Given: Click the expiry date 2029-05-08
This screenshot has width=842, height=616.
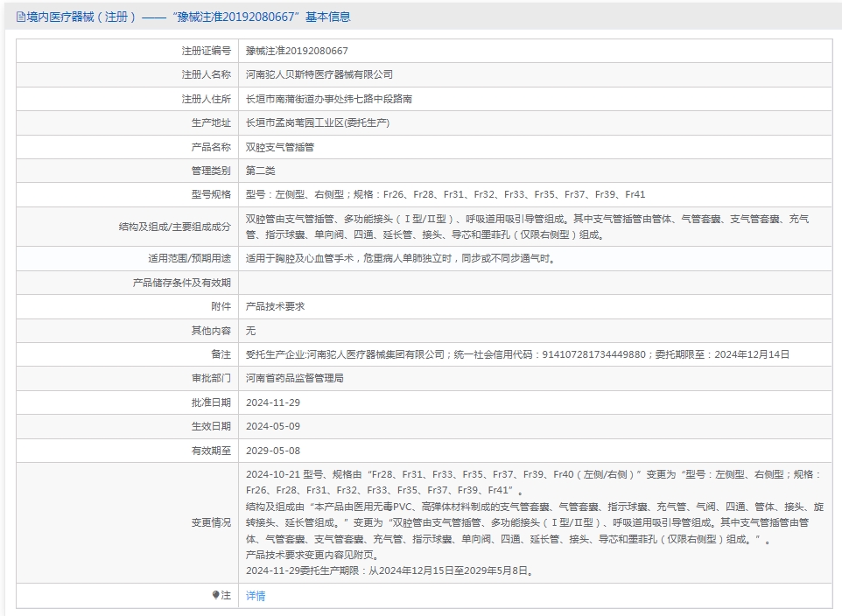Looking at the screenshot, I should click(x=273, y=451).
